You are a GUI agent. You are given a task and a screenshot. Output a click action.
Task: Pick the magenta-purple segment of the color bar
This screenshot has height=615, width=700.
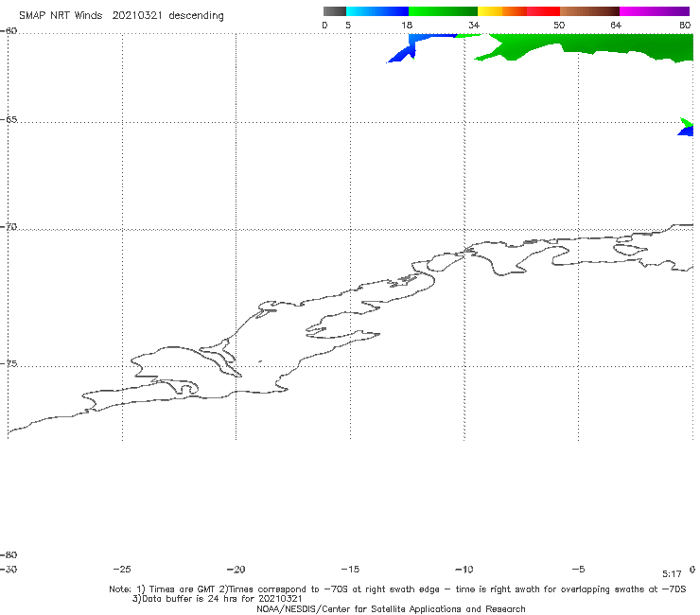coord(655,11)
